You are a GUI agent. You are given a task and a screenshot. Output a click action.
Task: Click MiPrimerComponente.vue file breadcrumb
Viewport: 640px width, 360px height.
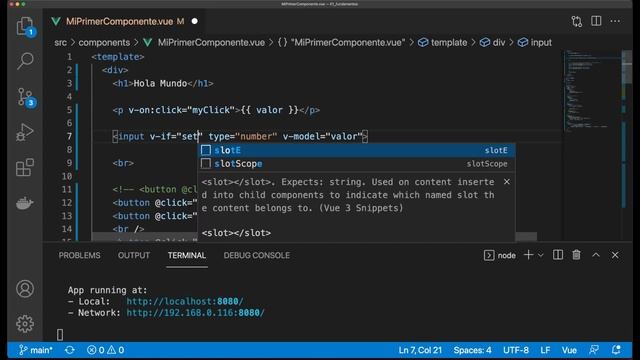pos(204,42)
